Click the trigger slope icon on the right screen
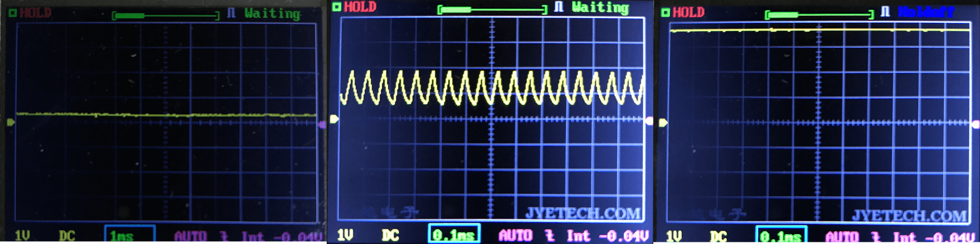980x244 pixels. 876,236
